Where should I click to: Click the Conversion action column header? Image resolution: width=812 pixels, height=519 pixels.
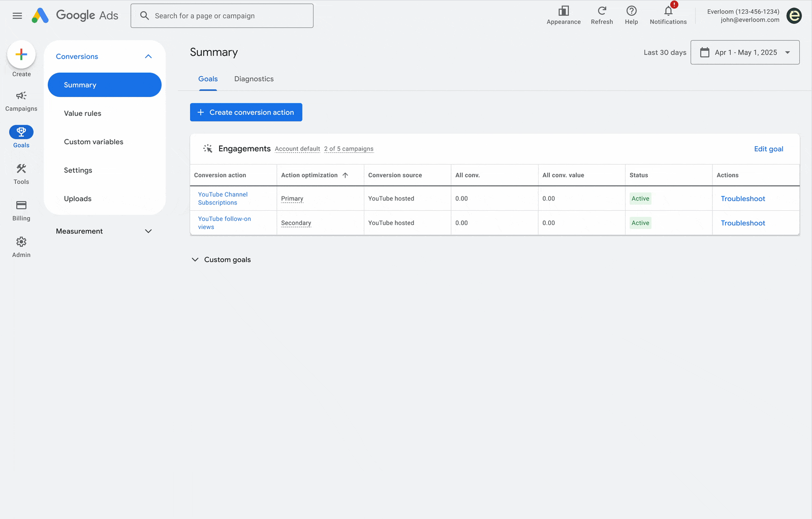click(220, 175)
